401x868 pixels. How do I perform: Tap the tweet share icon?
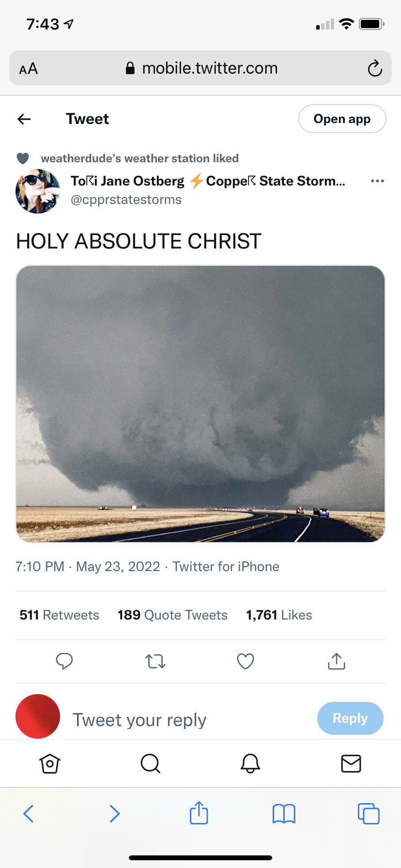tap(337, 661)
